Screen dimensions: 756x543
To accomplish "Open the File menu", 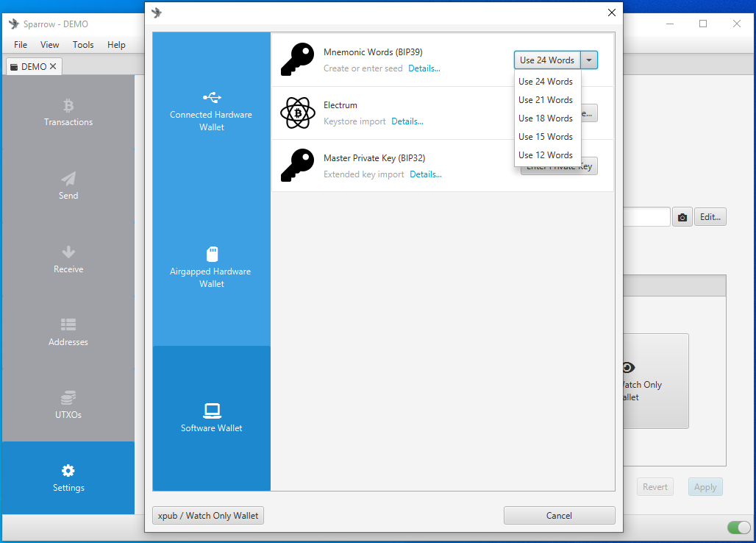I will pyautogui.click(x=21, y=45).
